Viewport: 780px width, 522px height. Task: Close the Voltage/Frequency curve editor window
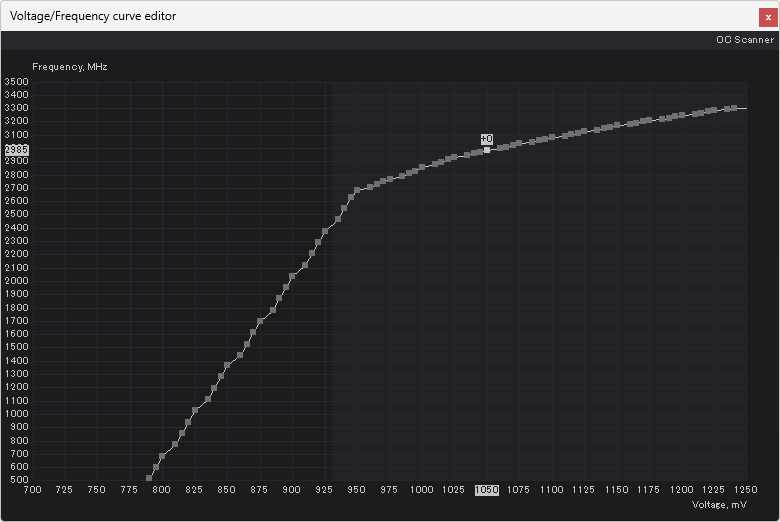[768, 17]
